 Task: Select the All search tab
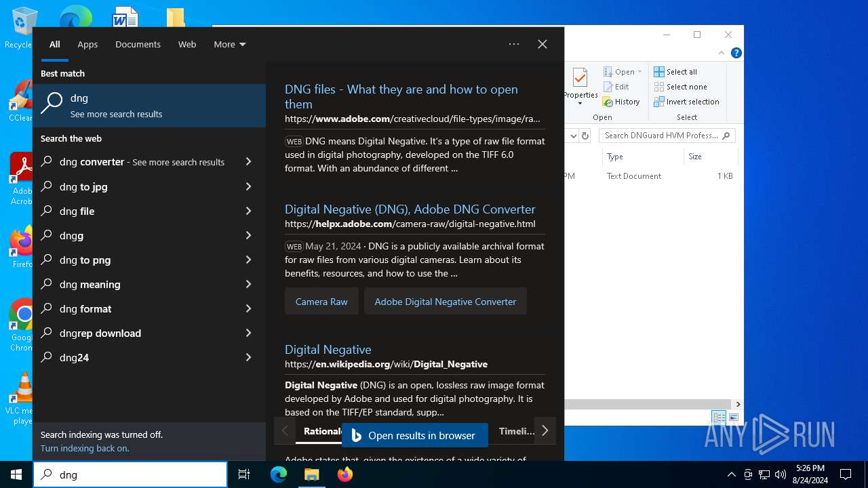pyautogui.click(x=55, y=44)
